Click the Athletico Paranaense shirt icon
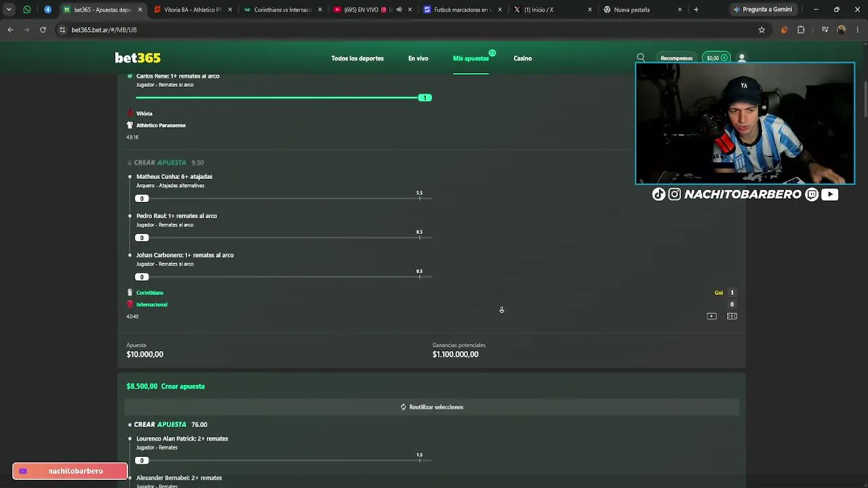 130,125
